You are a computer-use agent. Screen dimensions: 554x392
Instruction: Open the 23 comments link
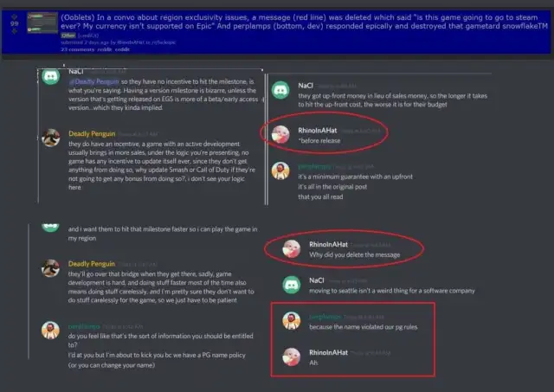(77, 49)
